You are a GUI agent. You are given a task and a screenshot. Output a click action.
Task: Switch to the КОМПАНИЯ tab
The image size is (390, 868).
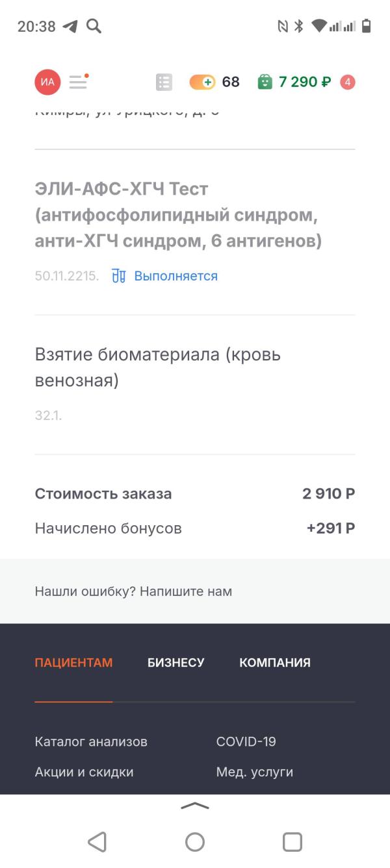click(x=275, y=663)
